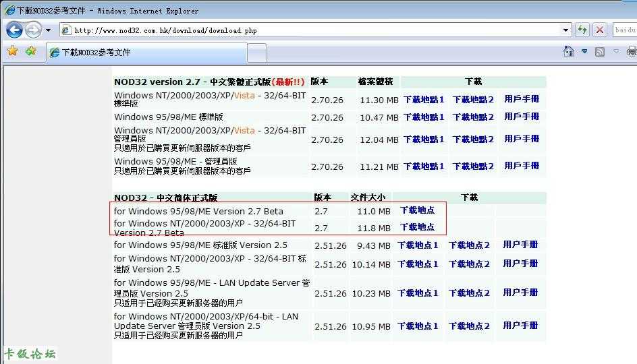The image size is (637, 364).
Task: Expand the Home button dropdown arrow
Action: (584, 51)
